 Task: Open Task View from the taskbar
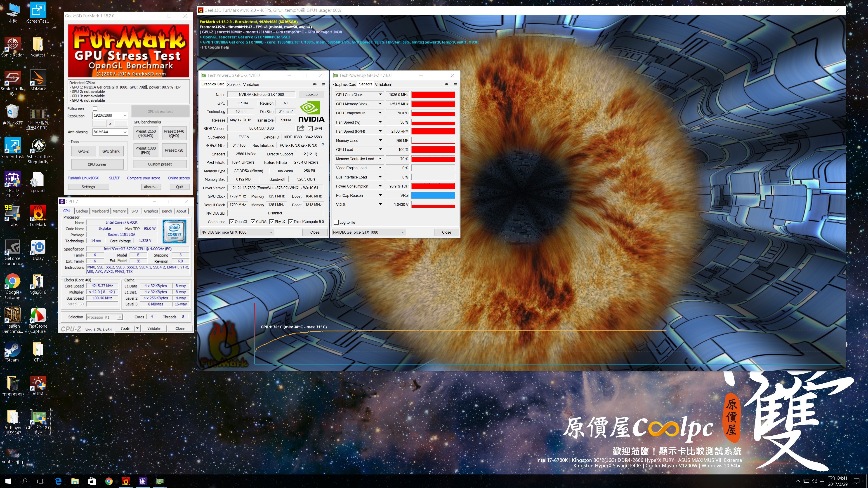pyautogui.click(x=41, y=481)
